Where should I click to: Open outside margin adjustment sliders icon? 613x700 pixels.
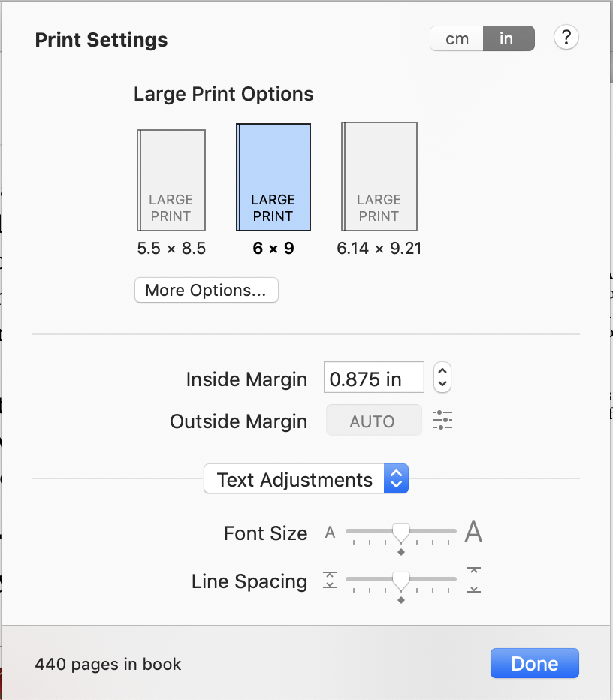coord(442,421)
